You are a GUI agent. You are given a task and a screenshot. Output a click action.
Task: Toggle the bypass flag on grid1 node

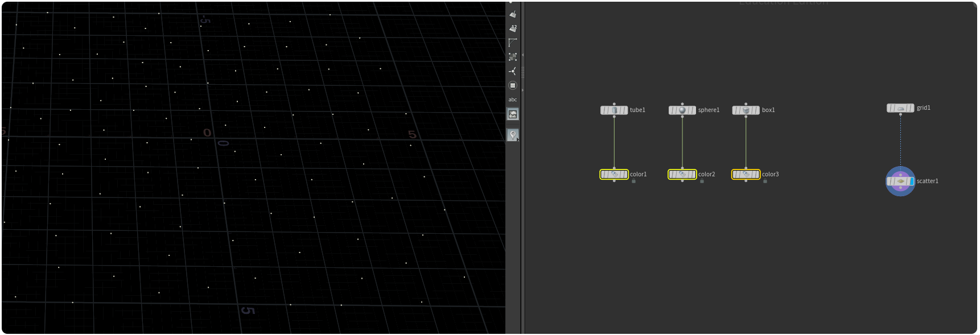click(x=889, y=108)
